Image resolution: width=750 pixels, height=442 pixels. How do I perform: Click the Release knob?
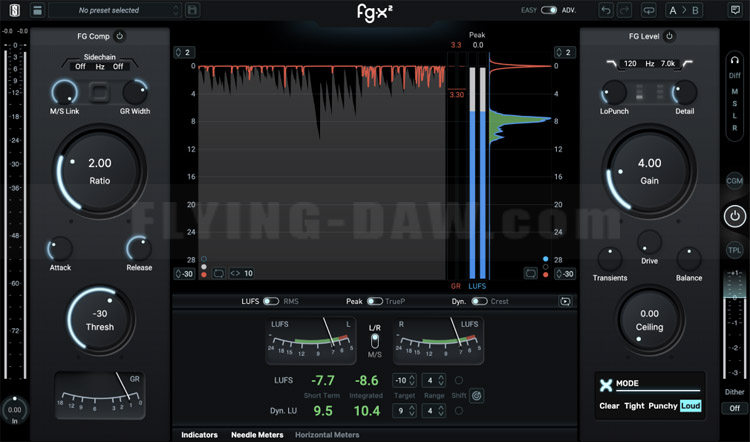point(139,249)
